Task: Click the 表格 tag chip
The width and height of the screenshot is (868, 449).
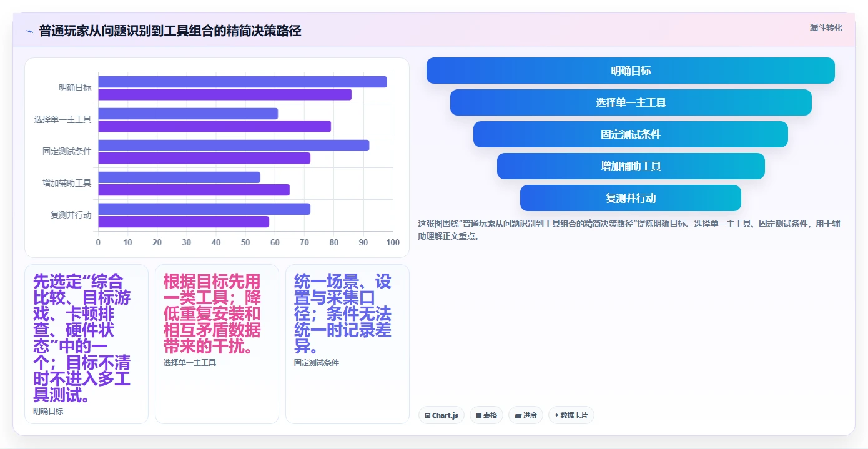Action: pos(486,415)
